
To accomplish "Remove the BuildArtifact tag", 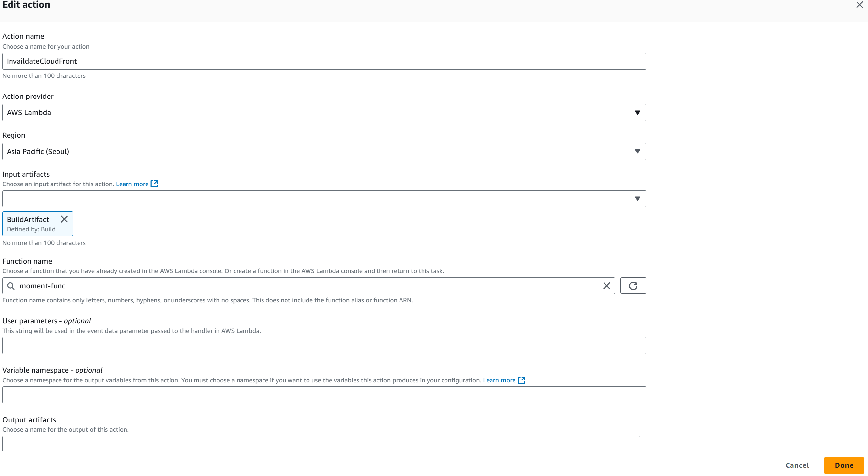I will point(64,219).
